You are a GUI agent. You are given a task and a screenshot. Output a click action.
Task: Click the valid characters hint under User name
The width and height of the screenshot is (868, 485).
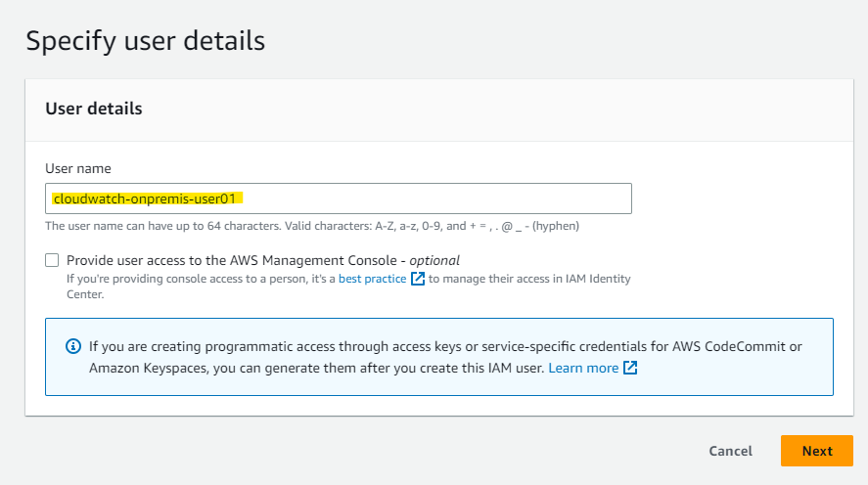pos(312,226)
